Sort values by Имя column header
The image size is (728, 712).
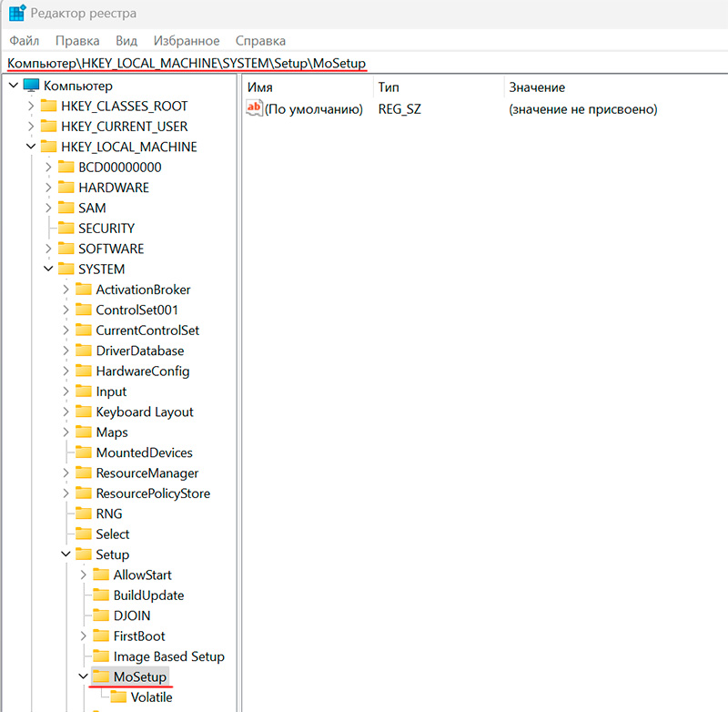coord(260,87)
